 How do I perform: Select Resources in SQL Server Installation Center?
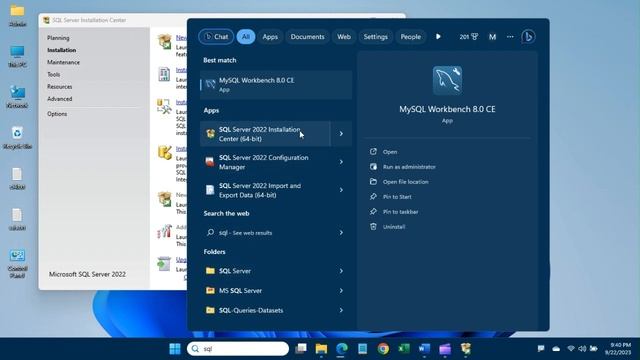click(60, 87)
